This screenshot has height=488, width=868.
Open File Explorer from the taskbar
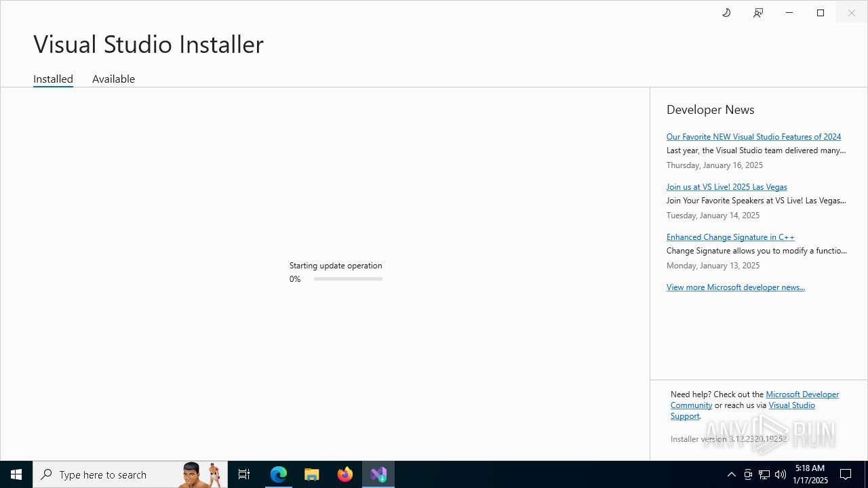(312, 474)
